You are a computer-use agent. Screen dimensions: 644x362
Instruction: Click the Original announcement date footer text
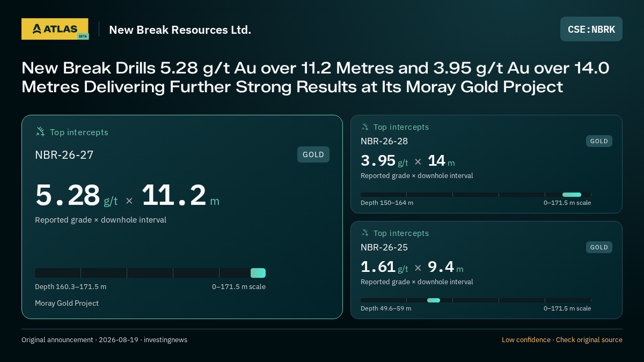104,340
